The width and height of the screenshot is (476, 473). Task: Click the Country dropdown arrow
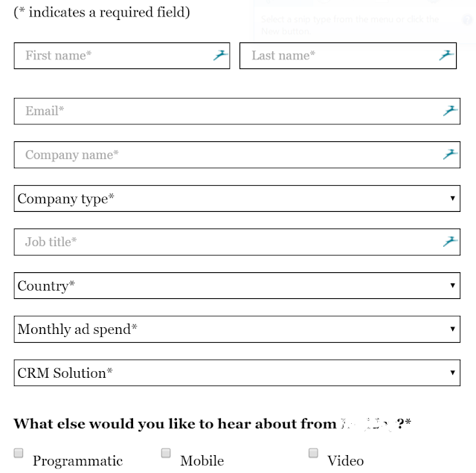point(452,286)
